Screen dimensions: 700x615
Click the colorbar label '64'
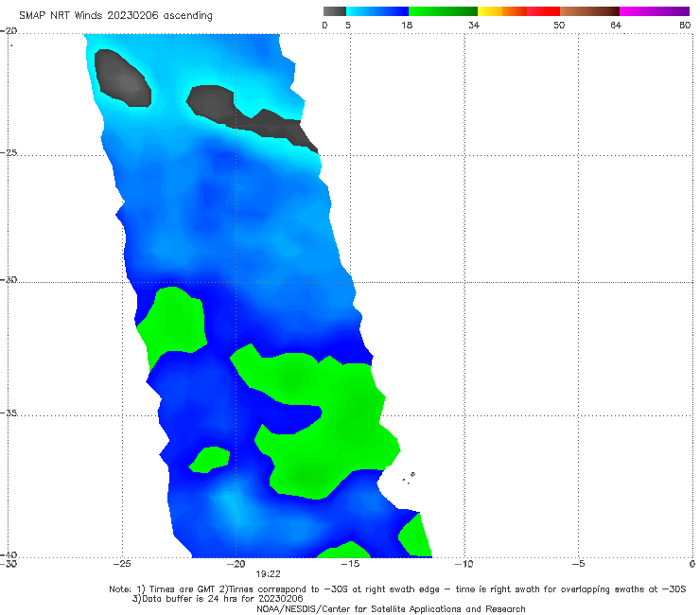point(616,25)
